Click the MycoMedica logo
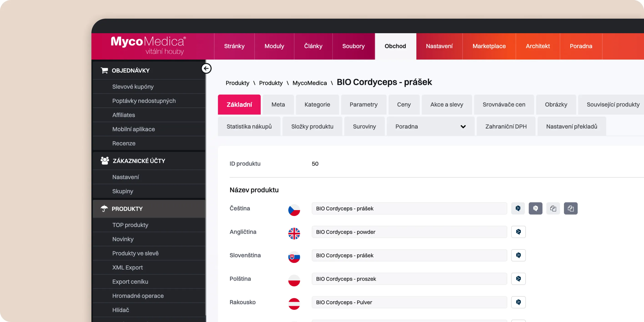 click(x=148, y=45)
